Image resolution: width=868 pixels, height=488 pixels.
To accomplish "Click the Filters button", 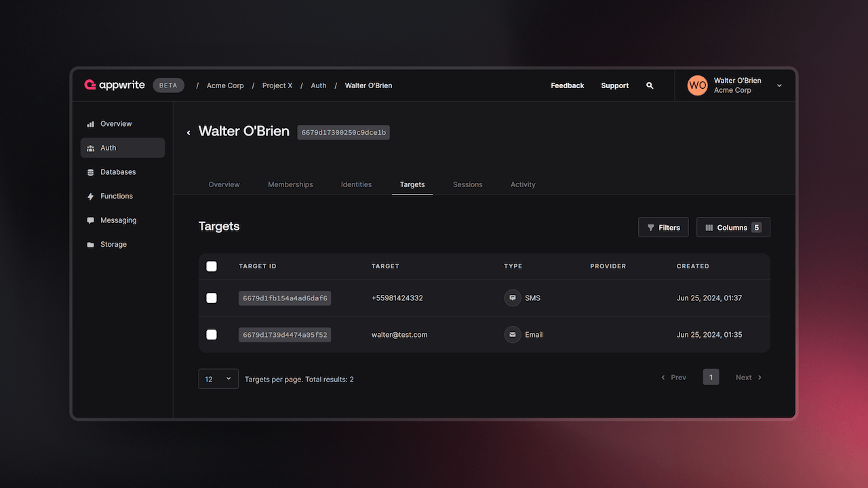I will [x=663, y=227].
